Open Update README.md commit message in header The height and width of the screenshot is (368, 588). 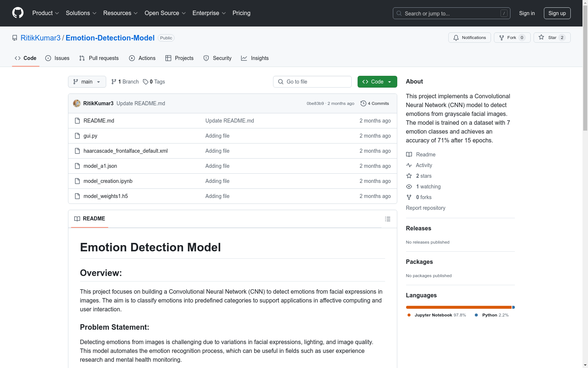(141, 103)
